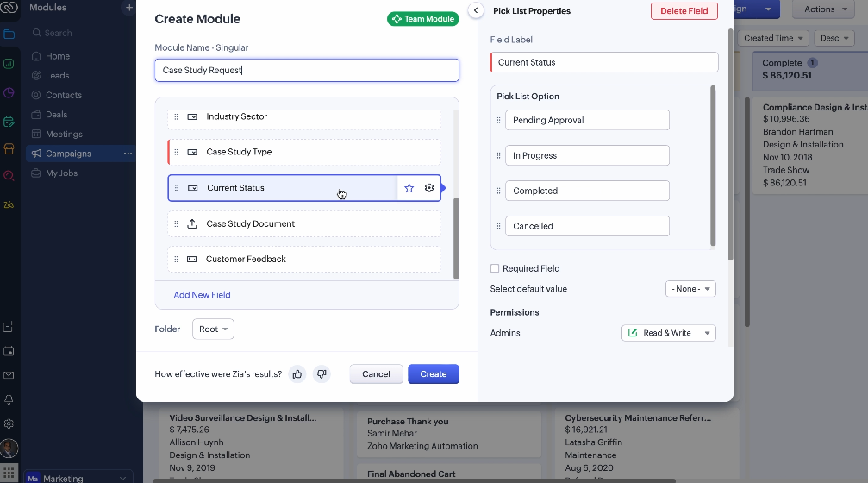Open the Cybersecurity Maintenance Referr... card
868x483 pixels.
click(646, 443)
